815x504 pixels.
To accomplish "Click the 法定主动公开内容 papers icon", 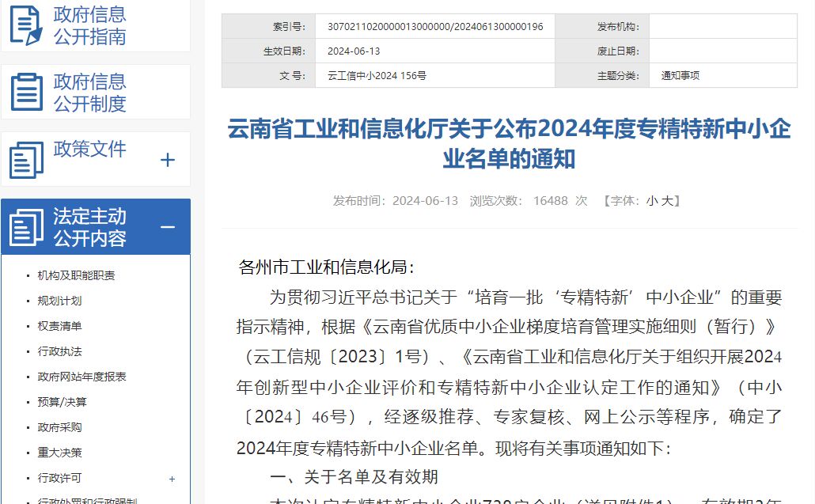I will (x=27, y=227).
